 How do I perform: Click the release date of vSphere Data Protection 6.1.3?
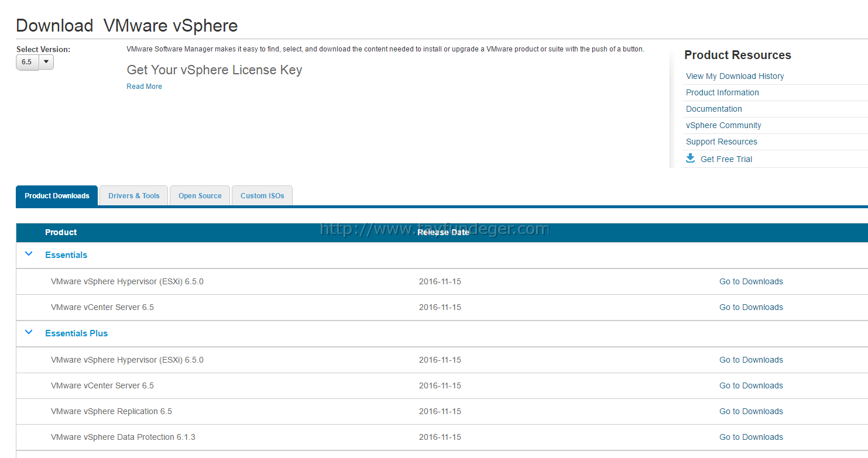pyautogui.click(x=440, y=437)
